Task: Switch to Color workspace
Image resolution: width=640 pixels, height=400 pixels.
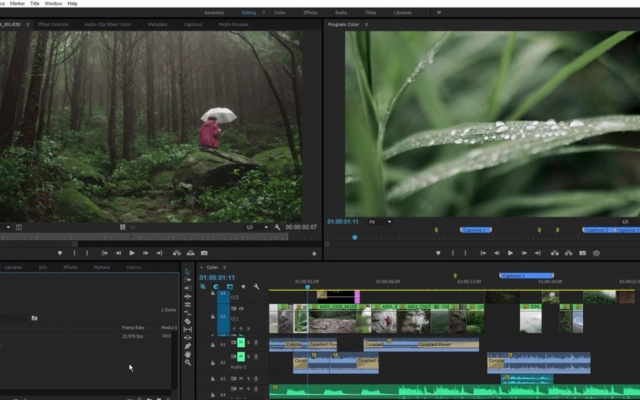Action: pos(280,13)
